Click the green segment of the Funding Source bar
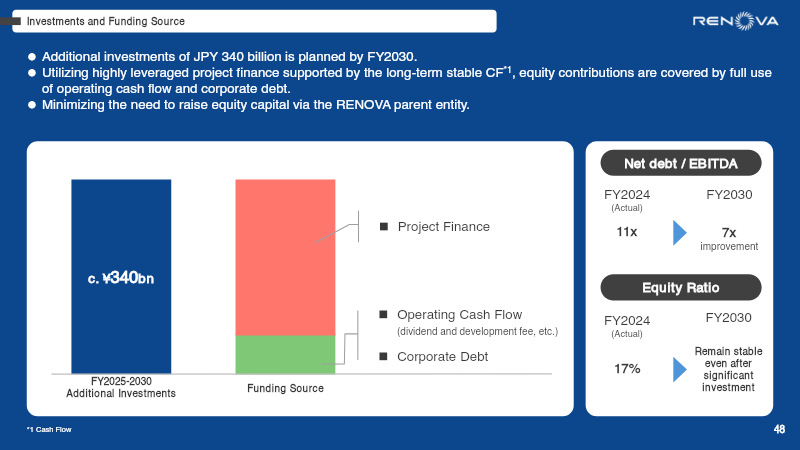 pyautogui.click(x=285, y=354)
